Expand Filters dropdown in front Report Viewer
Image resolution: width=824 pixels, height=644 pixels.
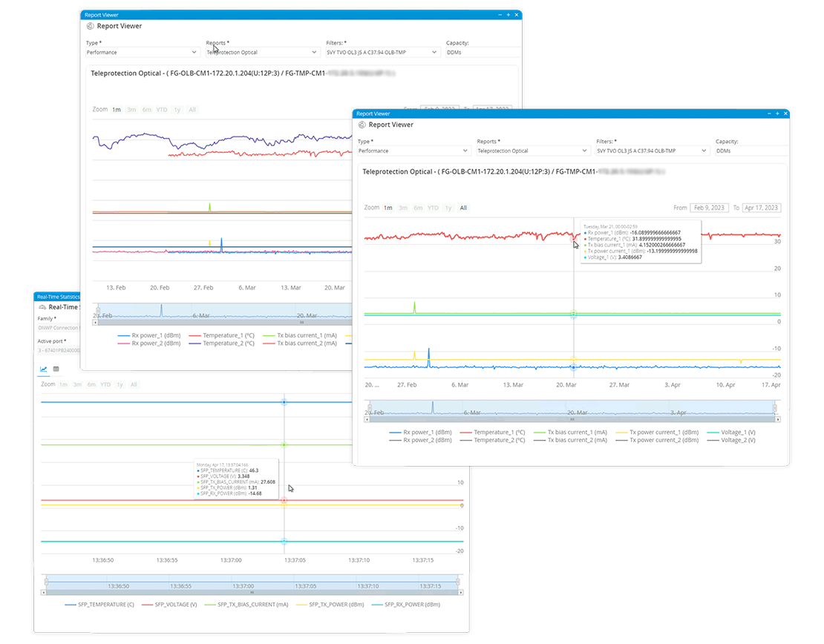652,151
